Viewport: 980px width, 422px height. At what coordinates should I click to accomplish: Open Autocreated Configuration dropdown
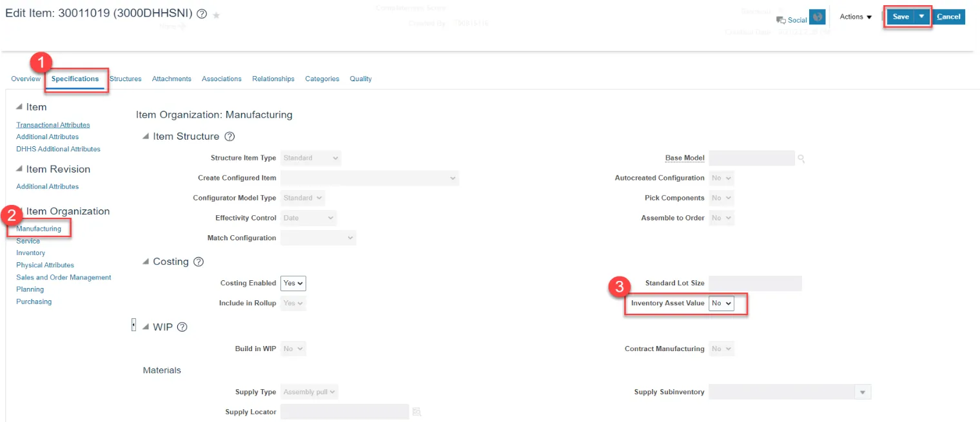click(x=721, y=178)
